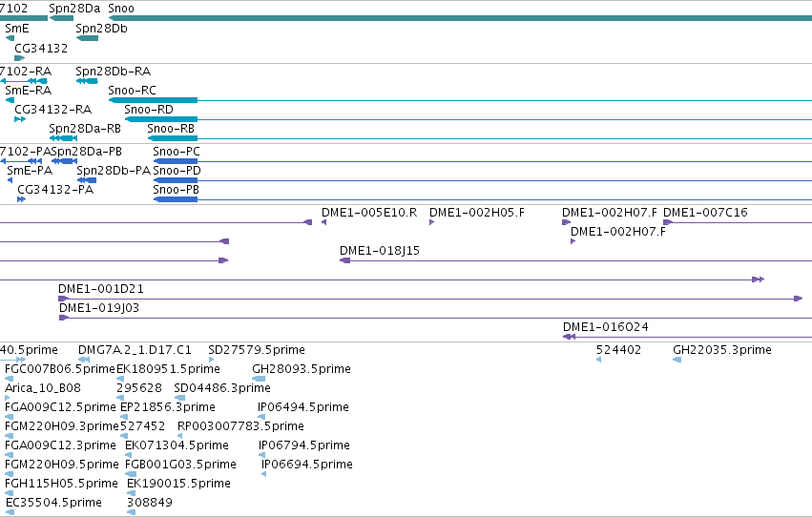Click the Spn28Db gene label
This screenshot has width=812, height=517.
[x=101, y=28]
